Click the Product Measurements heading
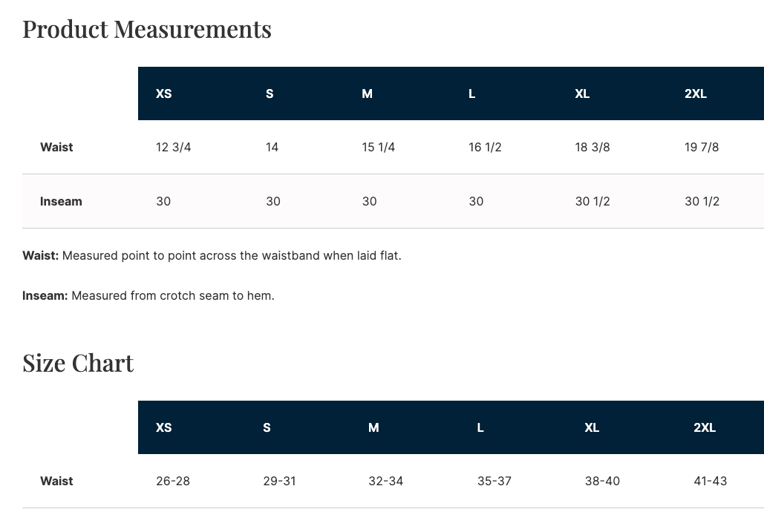Screen dimensions: 764x532 147,29
